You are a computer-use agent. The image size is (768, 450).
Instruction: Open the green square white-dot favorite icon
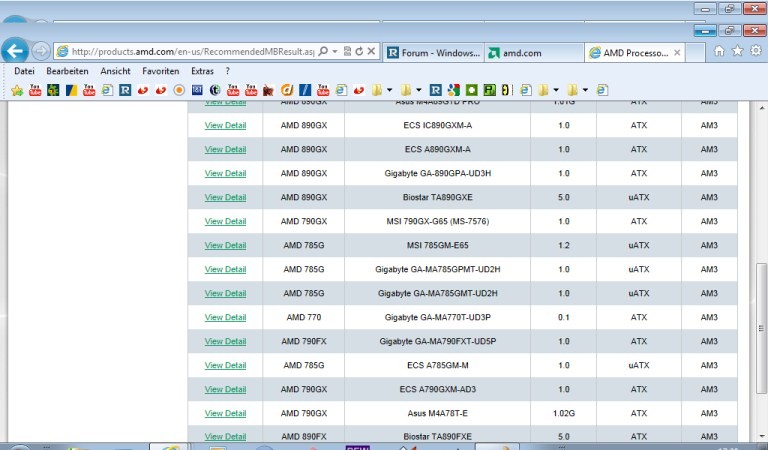point(471,90)
